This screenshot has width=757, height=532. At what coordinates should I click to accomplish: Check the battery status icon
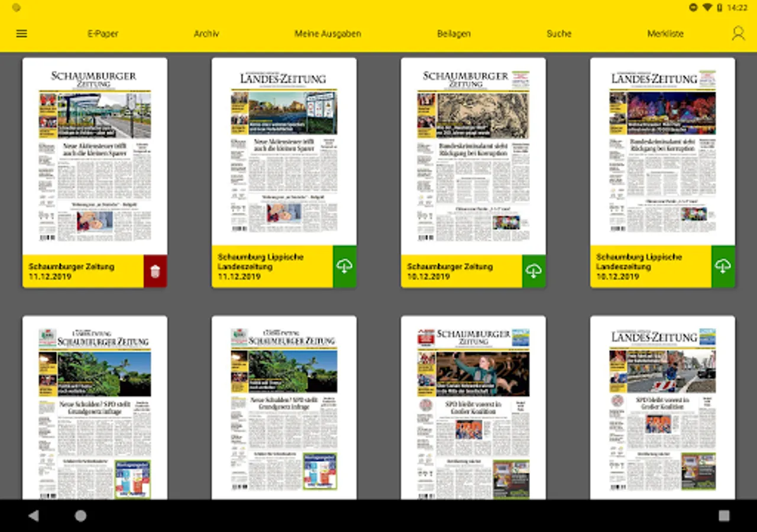(x=720, y=8)
